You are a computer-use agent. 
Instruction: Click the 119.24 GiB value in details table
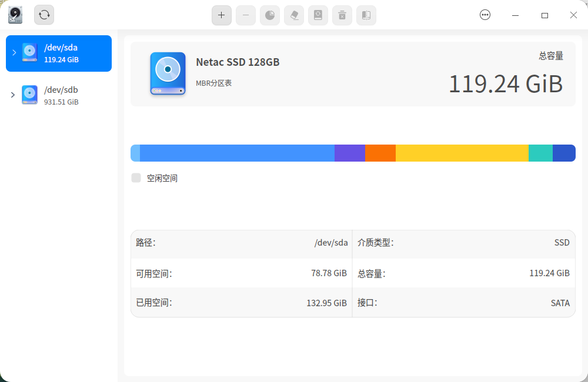(x=549, y=273)
